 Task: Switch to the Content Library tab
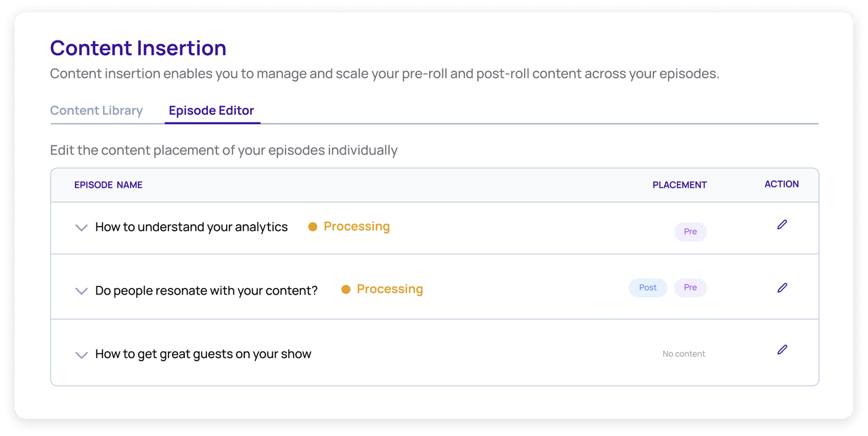[96, 111]
